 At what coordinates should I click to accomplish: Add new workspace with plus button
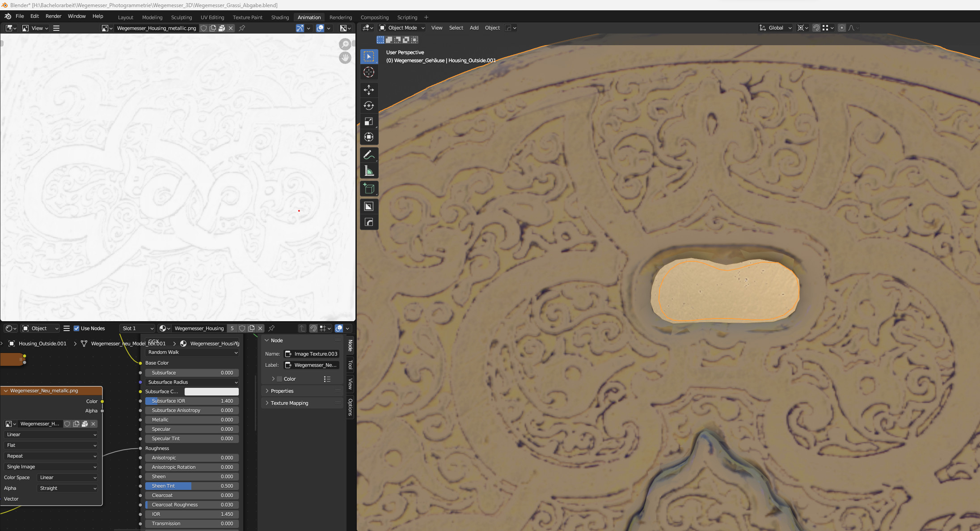(x=426, y=17)
